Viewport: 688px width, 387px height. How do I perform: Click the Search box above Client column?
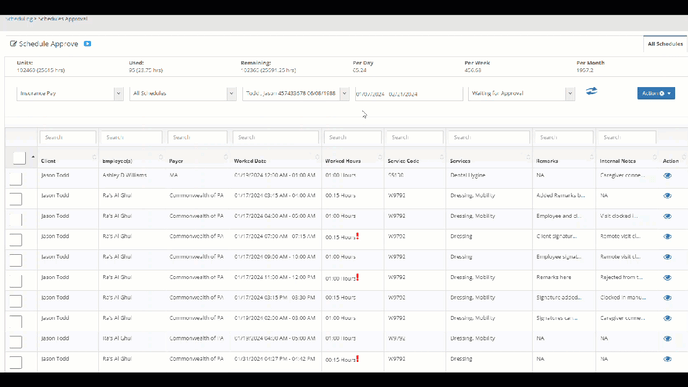coord(68,137)
